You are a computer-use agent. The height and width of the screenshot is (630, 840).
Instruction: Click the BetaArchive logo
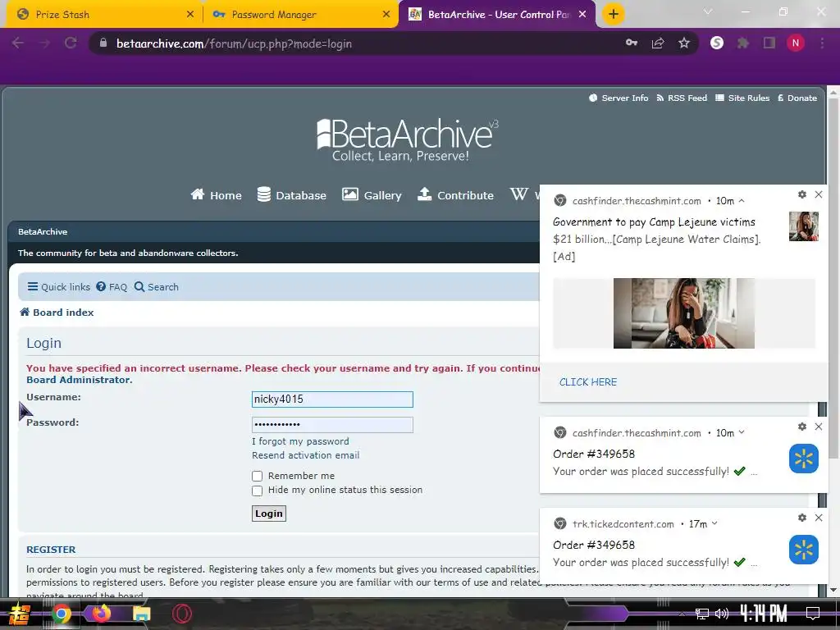(407, 139)
